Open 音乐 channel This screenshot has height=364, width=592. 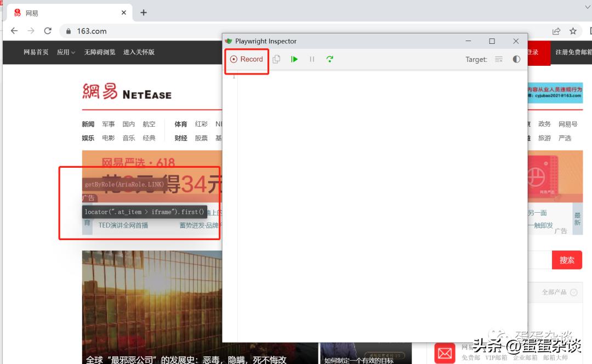[129, 138]
